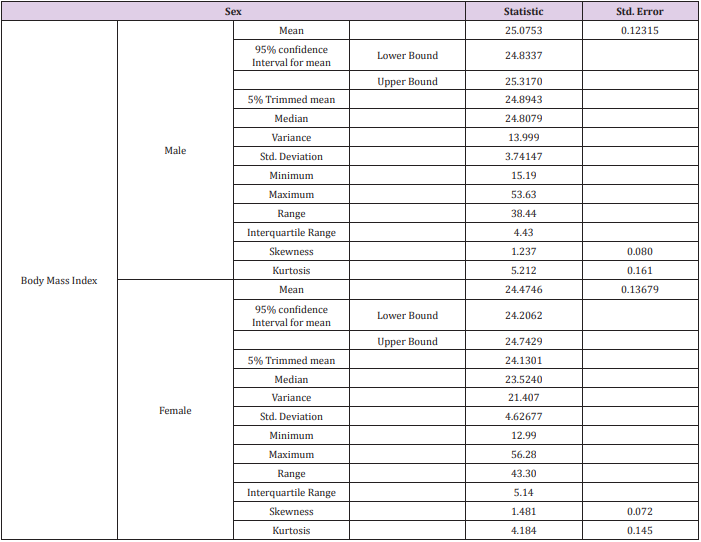This screenshot has height=542, width=701.
Task: Select the Body Mass Index row label
Action: (x=59, y=280)
